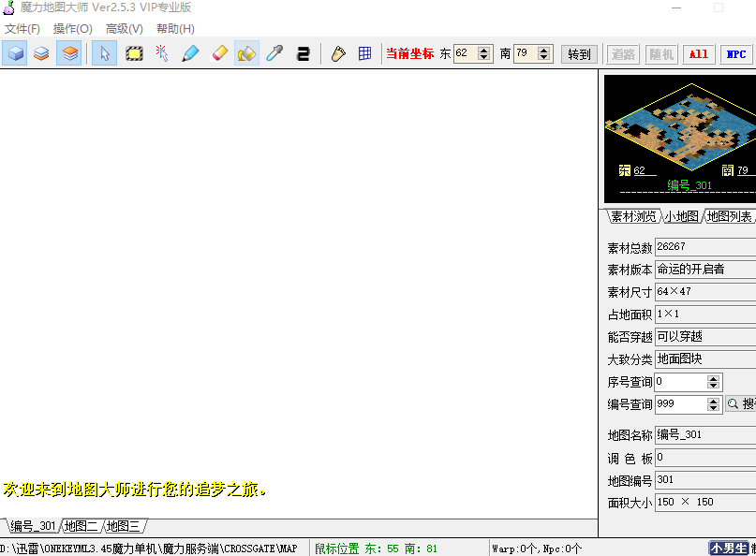
Task: Open the 高级(V) menu
Action: 125,28
